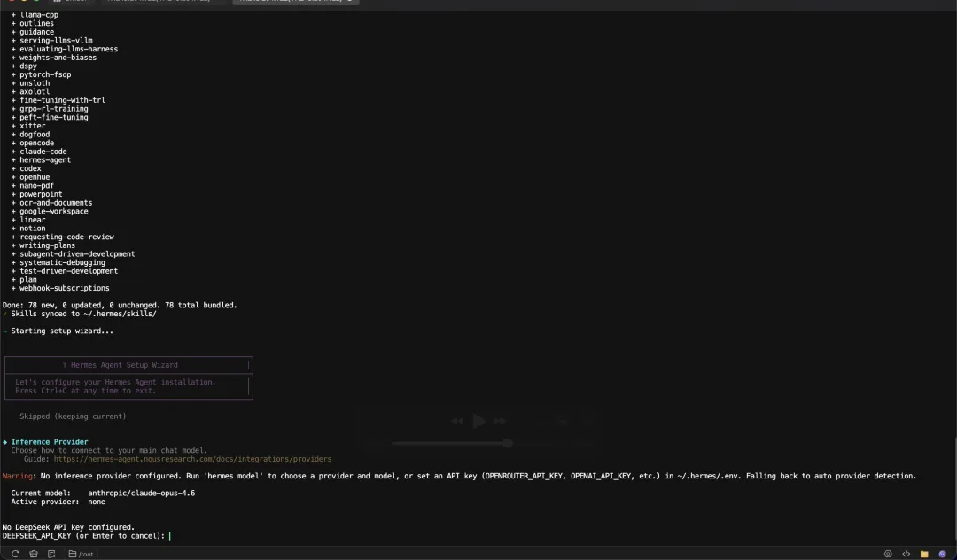Click the 'xitter' skill line
957x560 pixels.
(28, 126)
